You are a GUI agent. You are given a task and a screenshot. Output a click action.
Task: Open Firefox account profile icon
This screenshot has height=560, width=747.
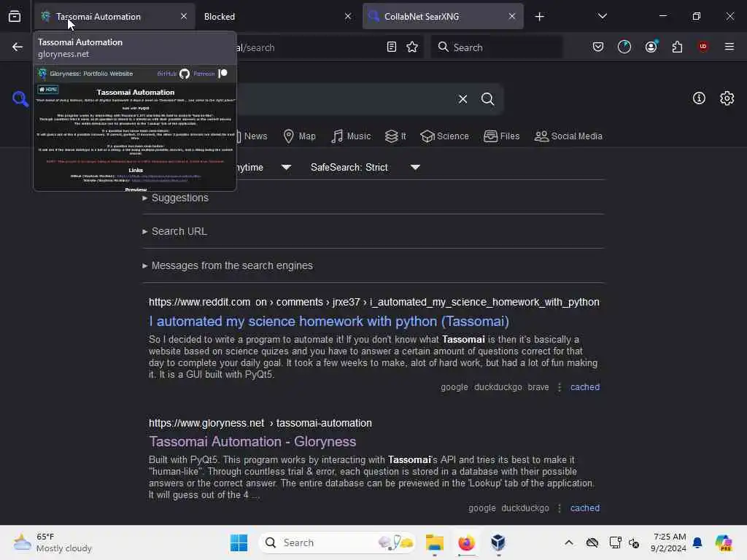[651, 47]
